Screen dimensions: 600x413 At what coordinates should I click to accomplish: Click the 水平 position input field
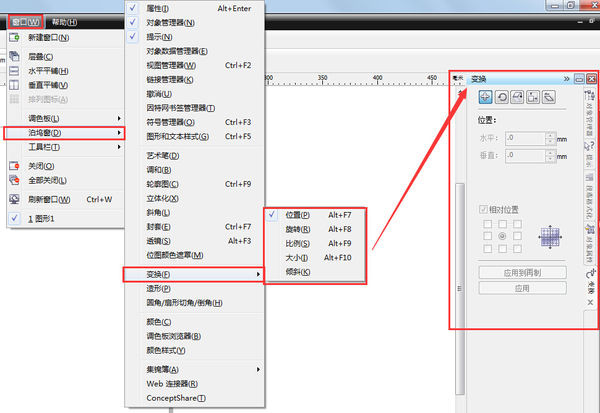[526, 138]
